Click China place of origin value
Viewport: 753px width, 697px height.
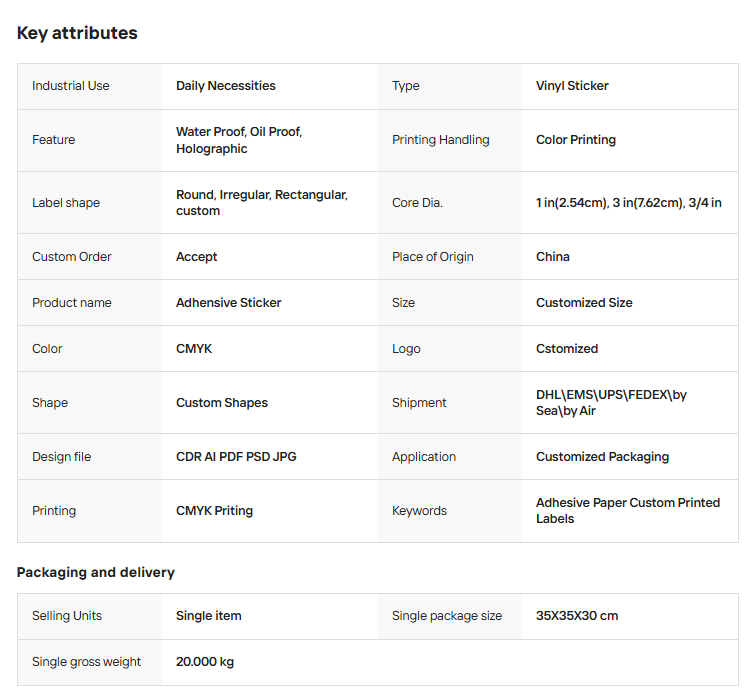click(553, 257)
